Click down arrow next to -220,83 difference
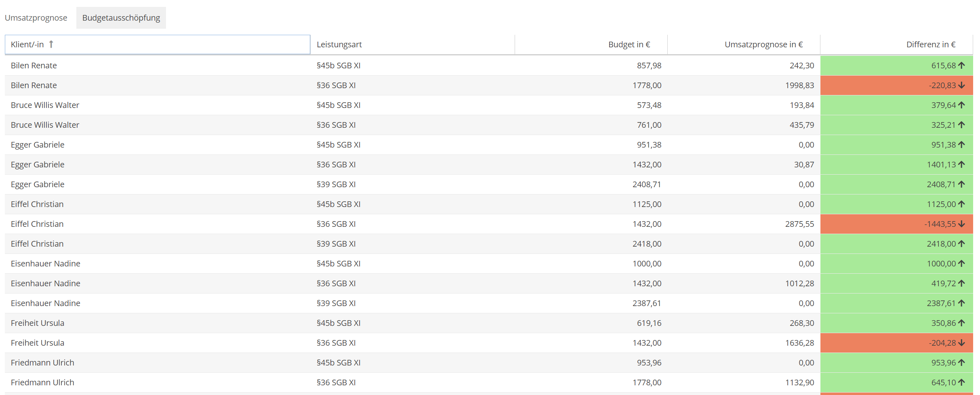The image size is (980, 395). tap(961, 85)
